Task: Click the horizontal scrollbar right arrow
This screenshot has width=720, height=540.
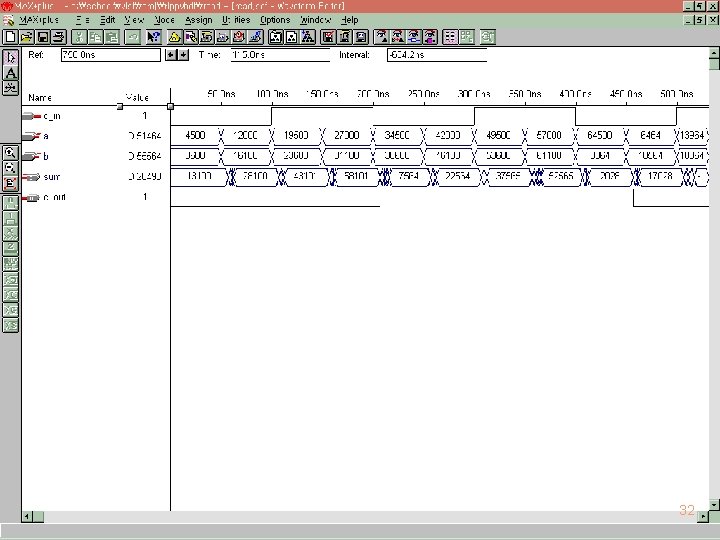Action: point(703,517)
